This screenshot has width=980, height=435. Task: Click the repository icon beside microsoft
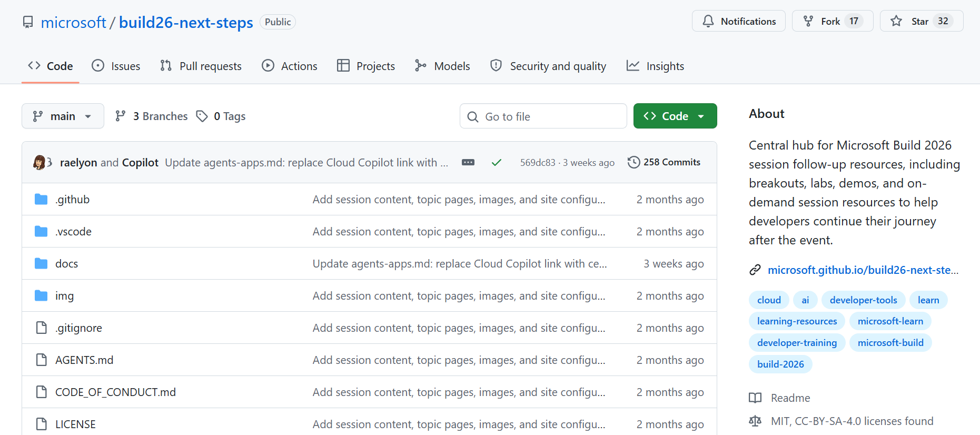(x=28, y=22)
